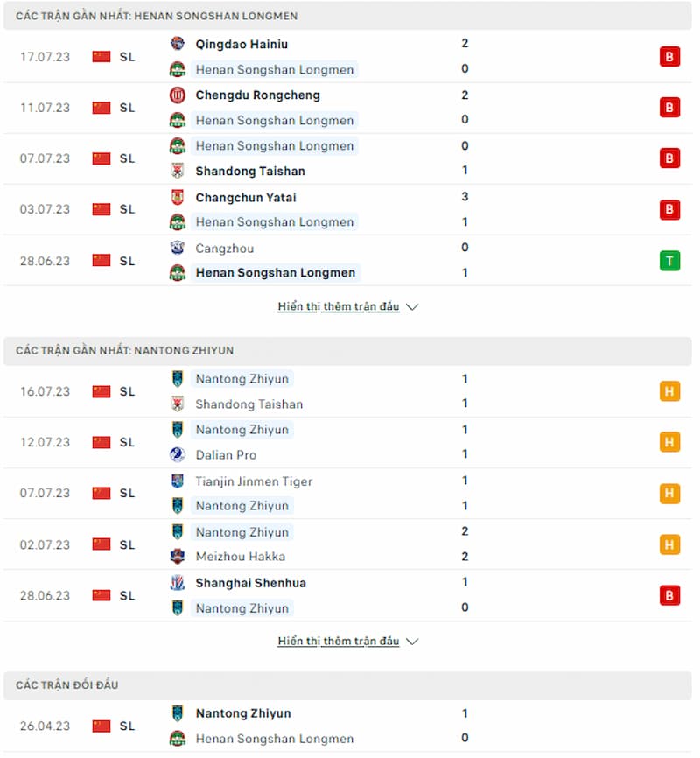Viewport: 700px width, 758px height.
Task: Click SL league label on 12.07.23 row
Action: point(127,442)
